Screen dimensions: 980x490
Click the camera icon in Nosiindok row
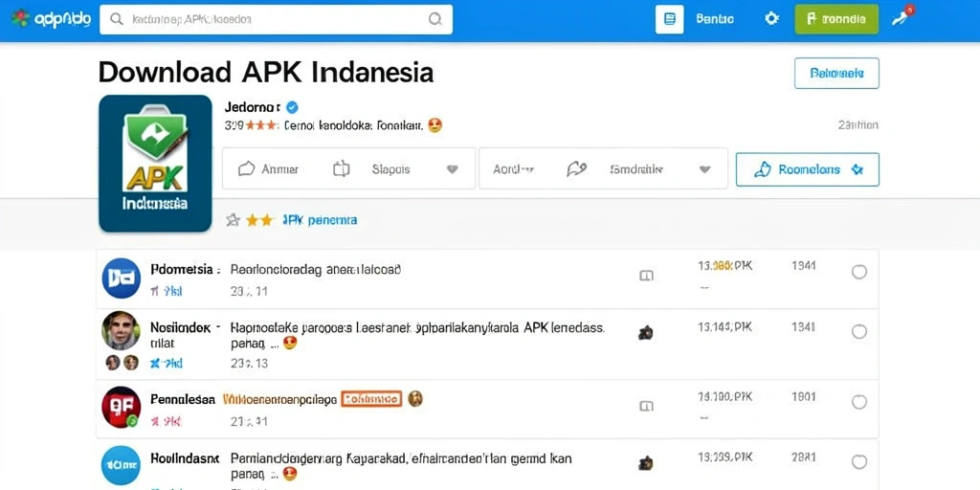[646, 333]
